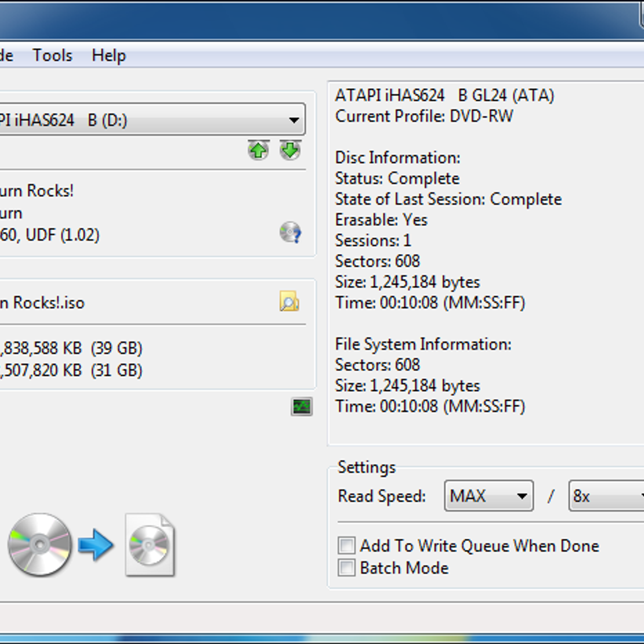This screenshot has width=644, height=644.
Task: Start reading with the disc-to-file button
Action: point(92,545)
